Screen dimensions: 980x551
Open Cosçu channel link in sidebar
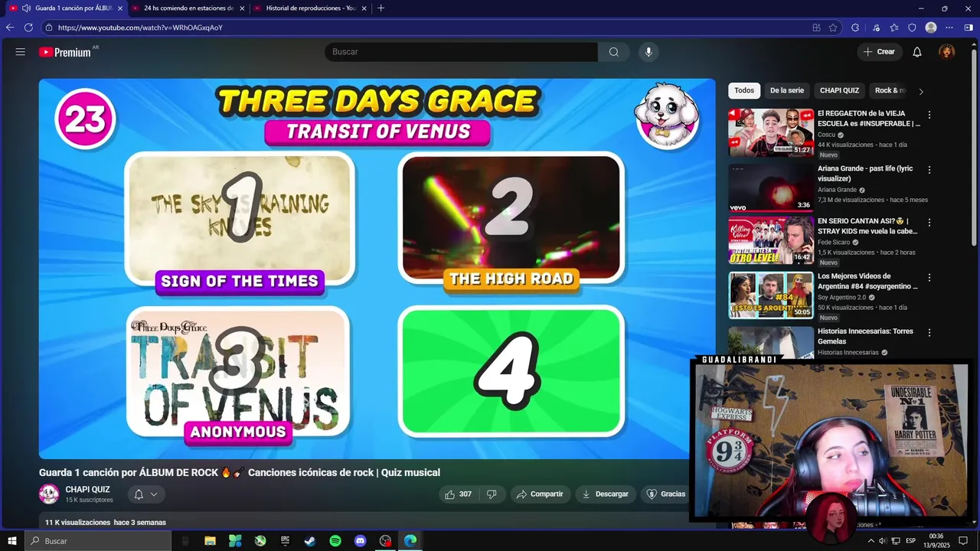(827, 135)
